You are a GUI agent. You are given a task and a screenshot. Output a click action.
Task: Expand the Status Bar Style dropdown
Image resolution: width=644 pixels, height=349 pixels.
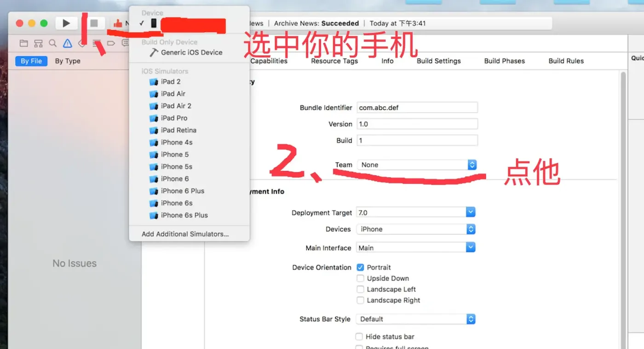[416, 319]
